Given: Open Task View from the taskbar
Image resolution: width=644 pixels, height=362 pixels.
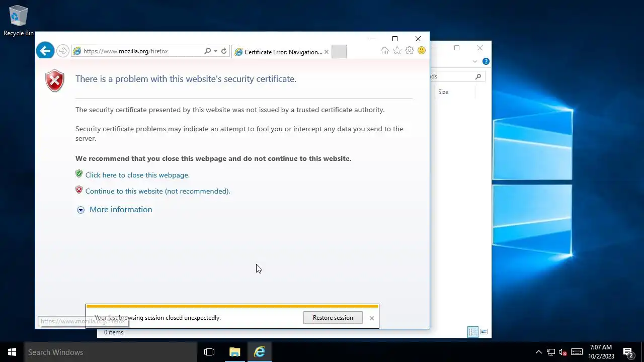Looking at the screenshot, I should point(209,352).
